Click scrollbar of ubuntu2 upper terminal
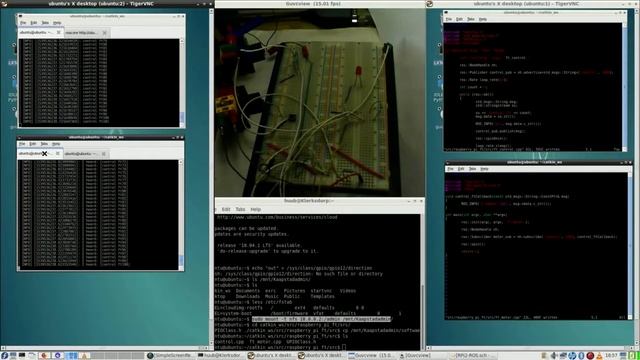The height and width of the screenshot is (360, 640). point(182,83)
